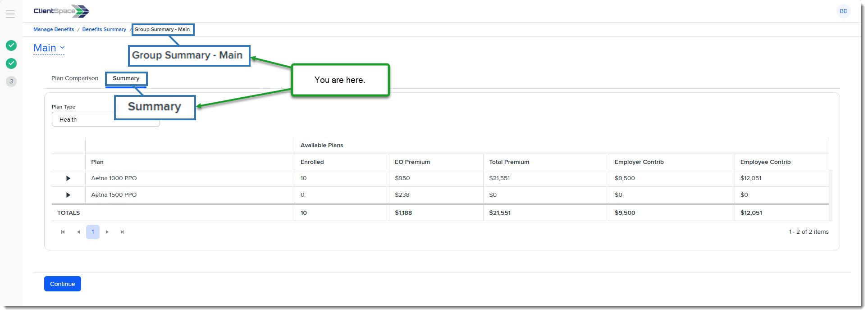868x313 pixels.
Task: Click the Continue button
Action: point(63,284)
